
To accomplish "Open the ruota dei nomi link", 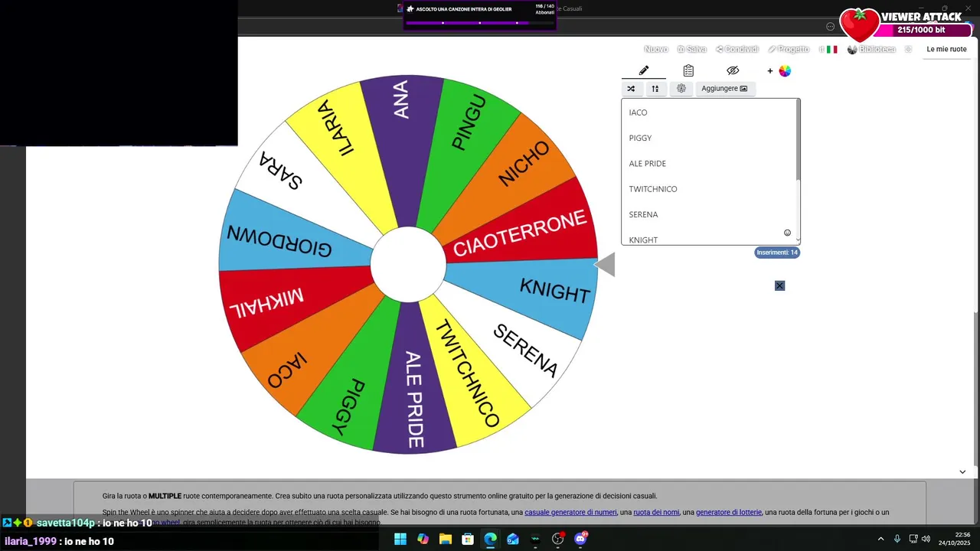I will pyautogui.click(x=656, y=512).
